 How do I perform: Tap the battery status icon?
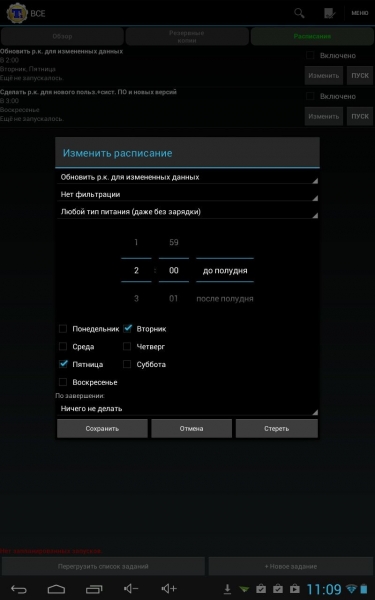[x=364, y=589]
